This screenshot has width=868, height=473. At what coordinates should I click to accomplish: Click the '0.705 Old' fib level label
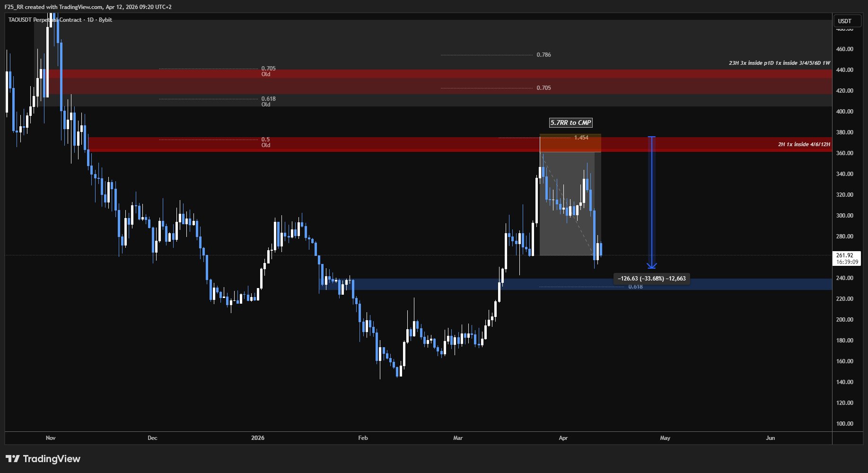[x=268, y=71]
